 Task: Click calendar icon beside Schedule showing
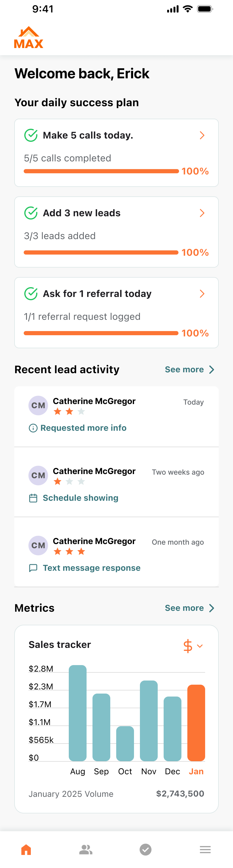(33, 498)
